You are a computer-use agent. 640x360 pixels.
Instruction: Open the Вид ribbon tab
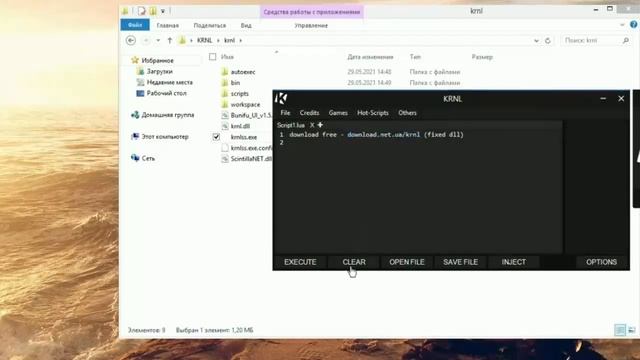click(x=246, y=25)
